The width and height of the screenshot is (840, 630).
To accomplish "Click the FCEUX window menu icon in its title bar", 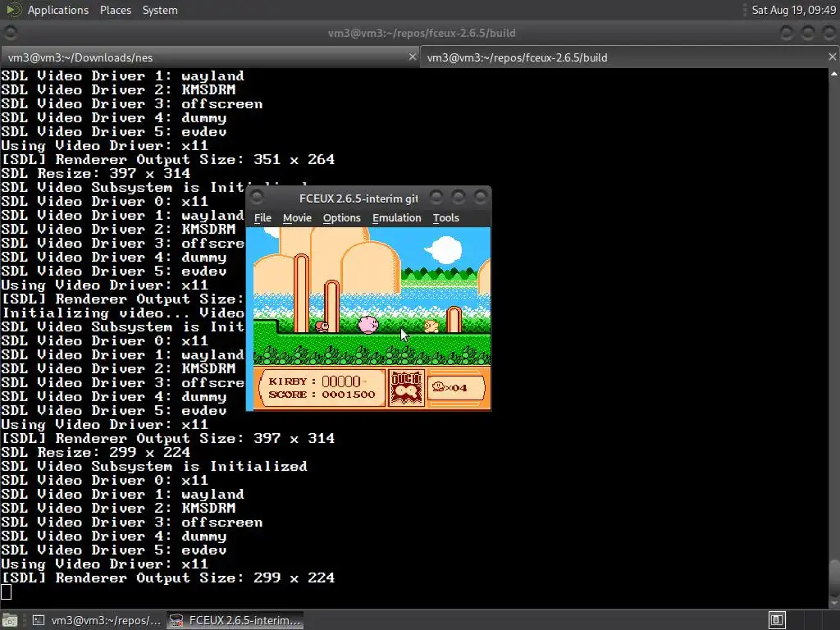I will click(257, 198).
